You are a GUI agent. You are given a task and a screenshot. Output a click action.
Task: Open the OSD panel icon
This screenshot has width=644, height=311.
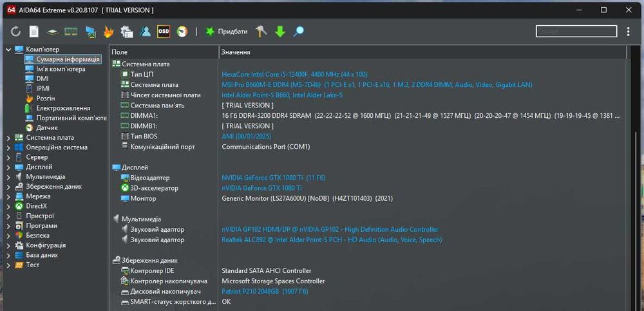(164, 31)
